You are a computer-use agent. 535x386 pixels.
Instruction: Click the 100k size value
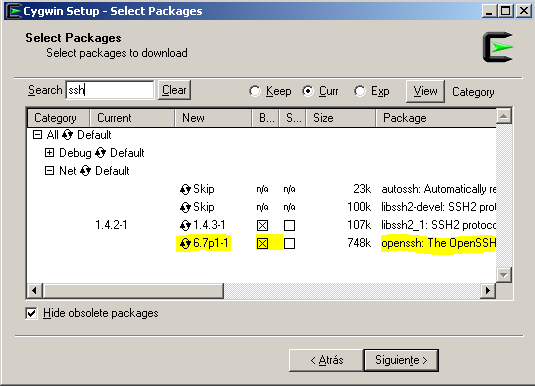coord(359,207)
